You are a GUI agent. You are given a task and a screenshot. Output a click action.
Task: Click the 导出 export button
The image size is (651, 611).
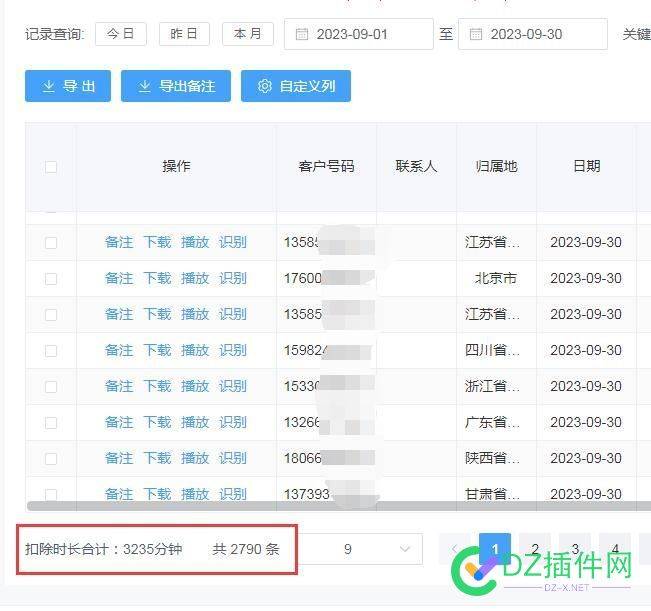coord(68,86)
